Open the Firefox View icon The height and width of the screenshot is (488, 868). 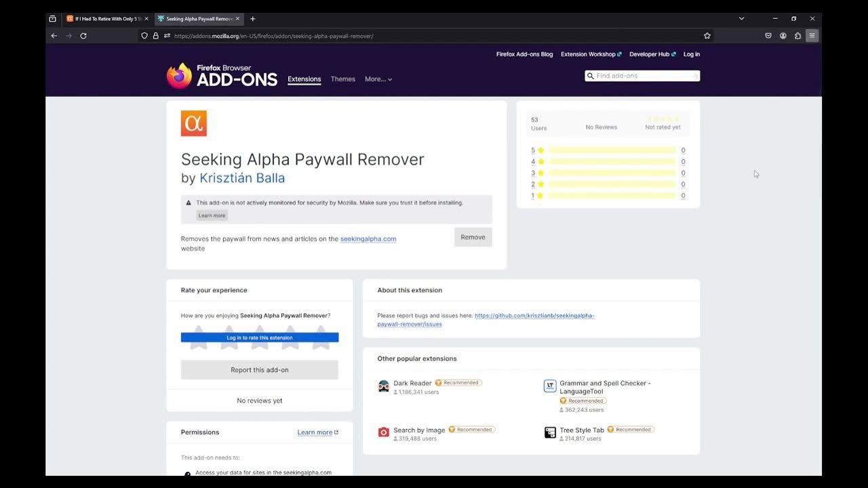click(x=53, y=19)
